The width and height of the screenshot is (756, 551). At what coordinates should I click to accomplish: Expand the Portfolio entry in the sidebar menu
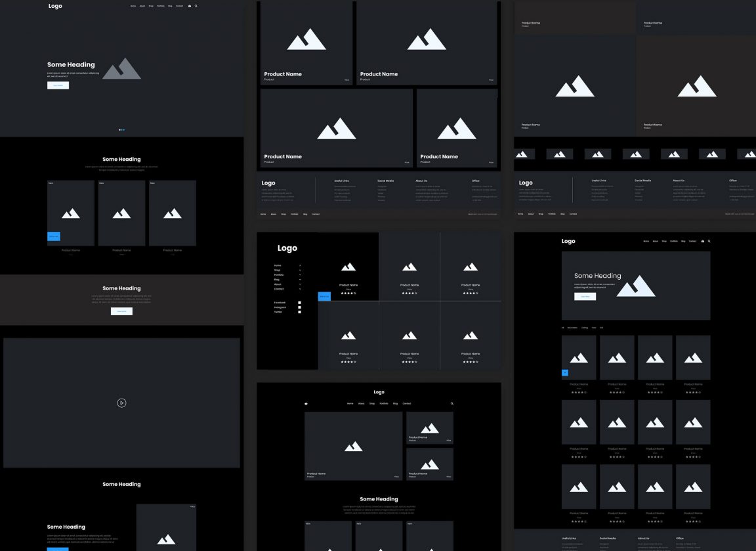[x=300, y=275]
